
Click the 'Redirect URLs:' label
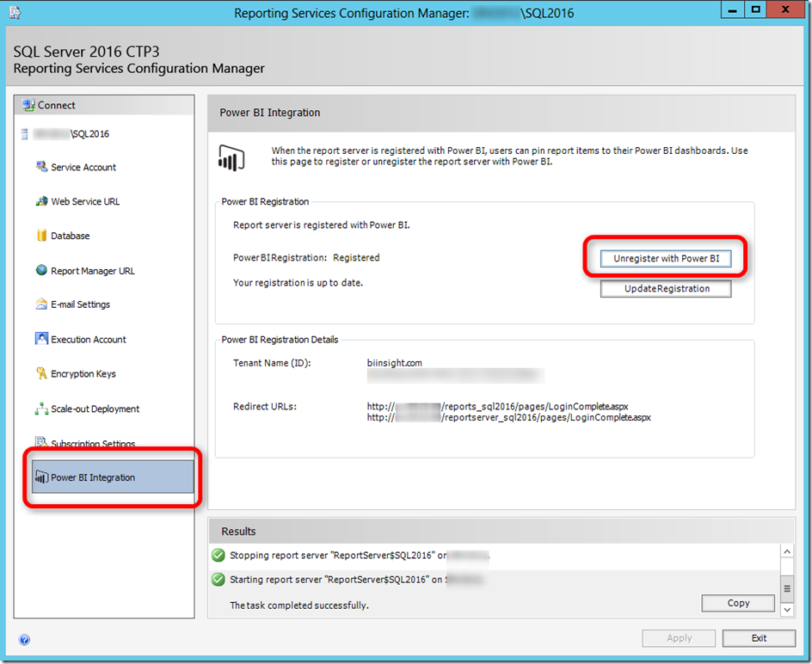[265, 407]
